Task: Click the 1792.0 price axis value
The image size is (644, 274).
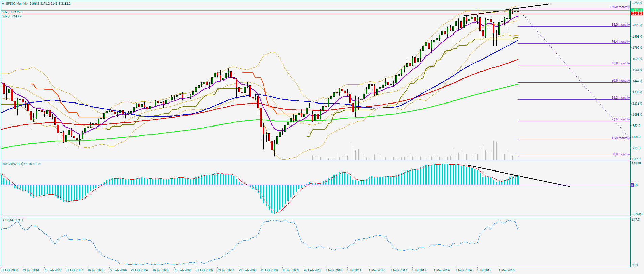Action: 637,48
